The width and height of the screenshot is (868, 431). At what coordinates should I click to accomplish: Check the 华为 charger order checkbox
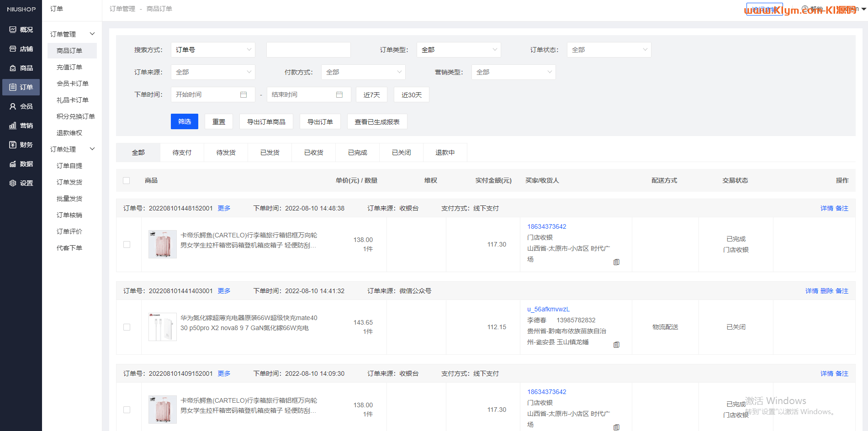[x=127, y=327]
